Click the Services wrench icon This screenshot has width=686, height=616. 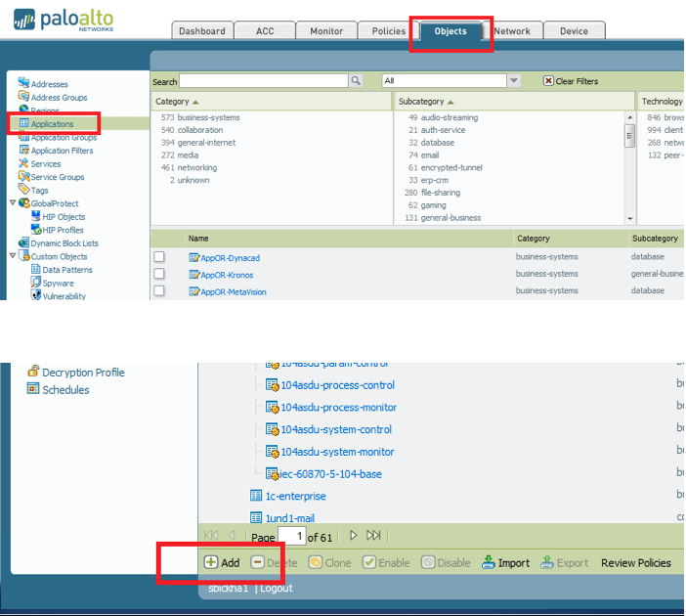tap(23, 163)
